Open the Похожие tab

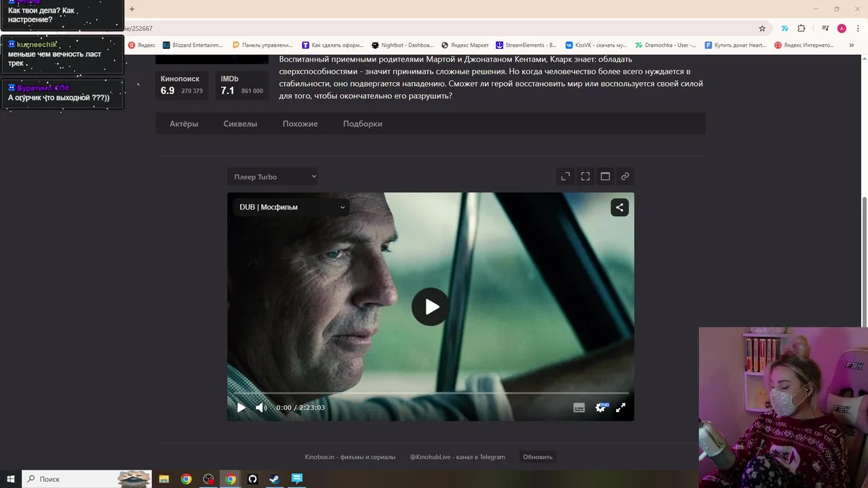(x=300, y=123)
